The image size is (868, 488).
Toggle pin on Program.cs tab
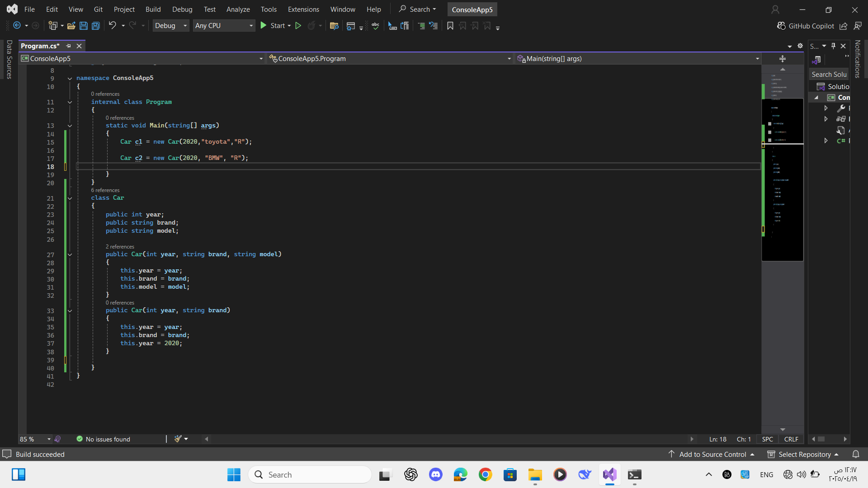68,46
